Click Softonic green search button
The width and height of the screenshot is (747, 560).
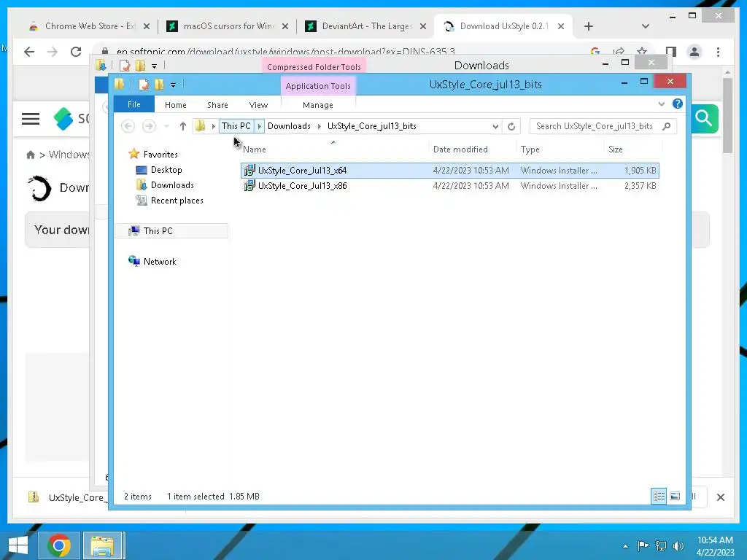704,118
